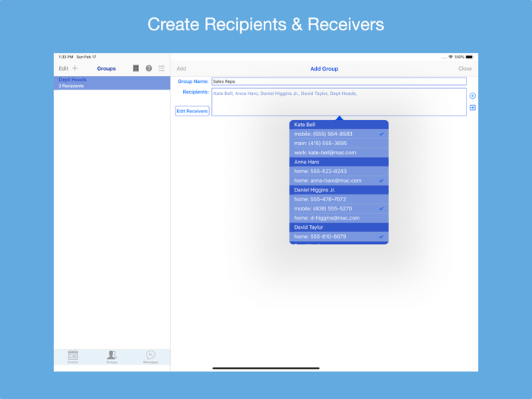This screenshot has width=532, height=399.
Task: Tap the Add button in Add Group header
Action: click(x=182, y=68)
